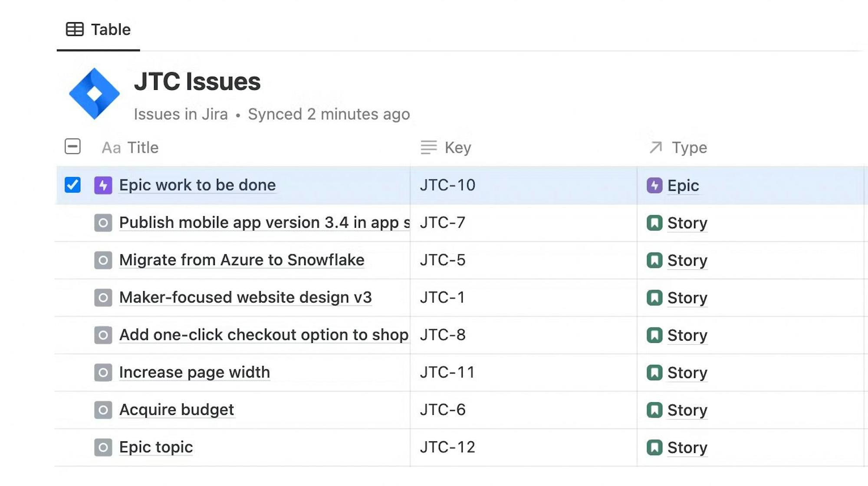Screen dimensions: 868x486
Task: Click the purple Epic type icon in JTC-10 row
Action: click(654, 185)
